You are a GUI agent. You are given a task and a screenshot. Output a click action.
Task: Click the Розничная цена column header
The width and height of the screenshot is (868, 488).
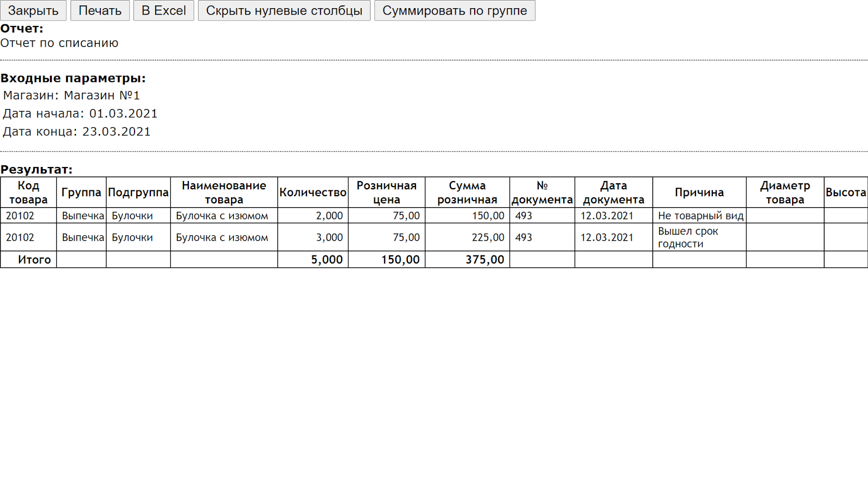[x=386, y=192]
